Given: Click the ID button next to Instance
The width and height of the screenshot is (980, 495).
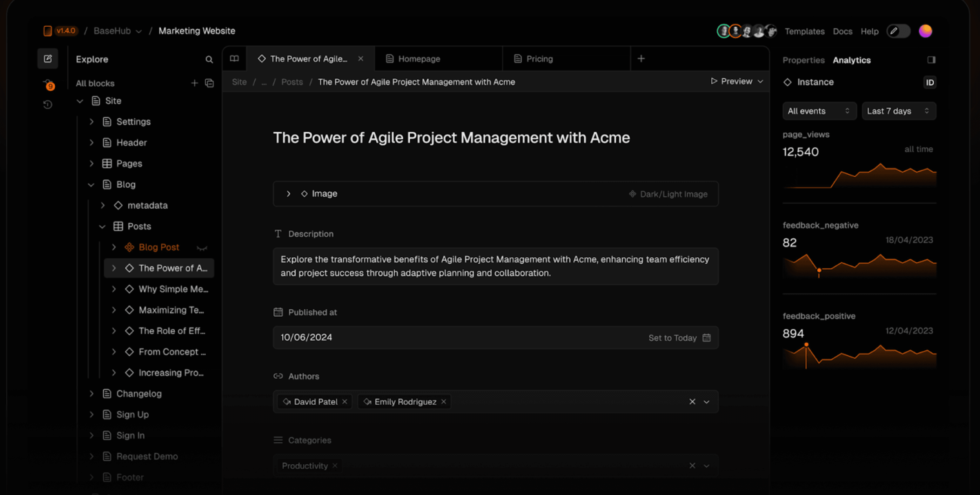Looking at the screenshot, I should tap(929, 82).
